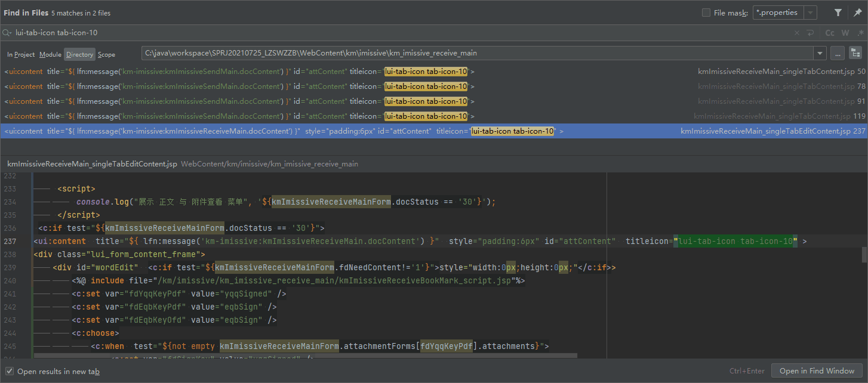
Task: Click the directory path input field
Action: [x=477, y=53]
